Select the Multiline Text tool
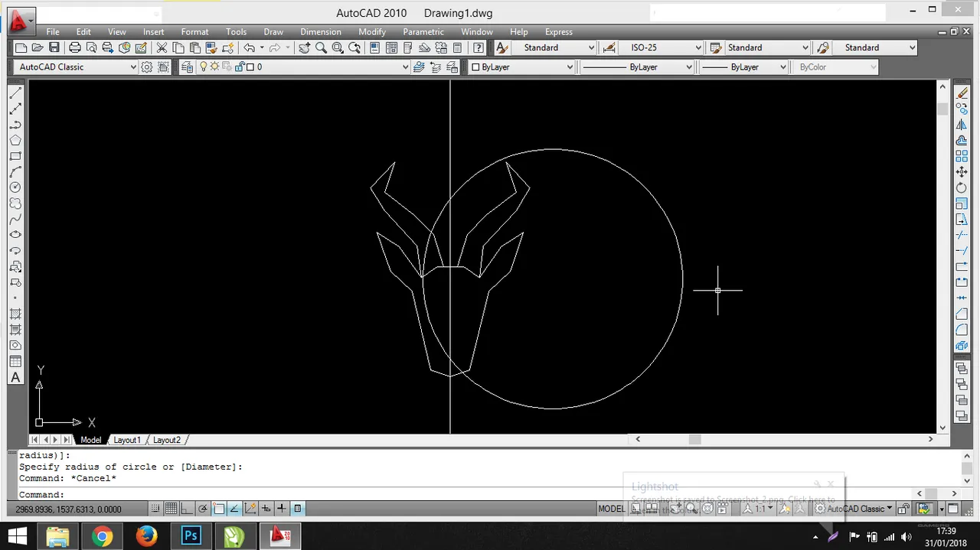 15,378
